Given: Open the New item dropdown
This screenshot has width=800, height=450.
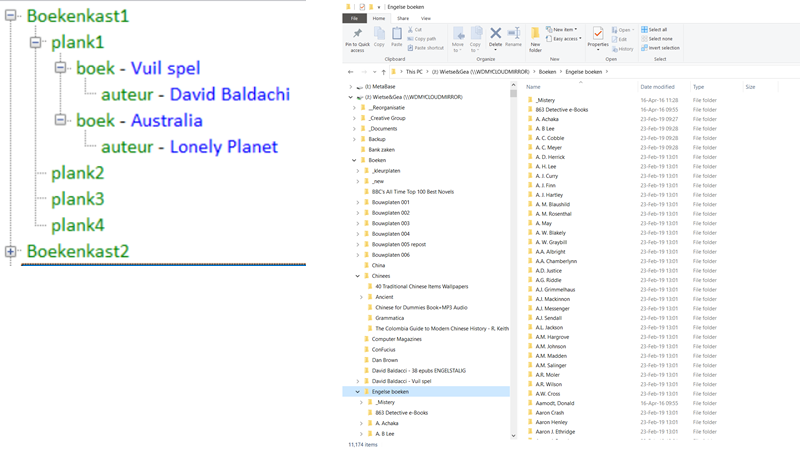Looking at the screenshot, I should [563, 30].
